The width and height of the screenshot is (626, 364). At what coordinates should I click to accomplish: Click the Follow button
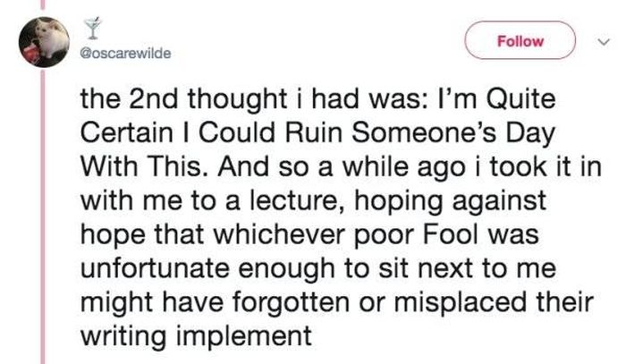click(x=520, y=41)
